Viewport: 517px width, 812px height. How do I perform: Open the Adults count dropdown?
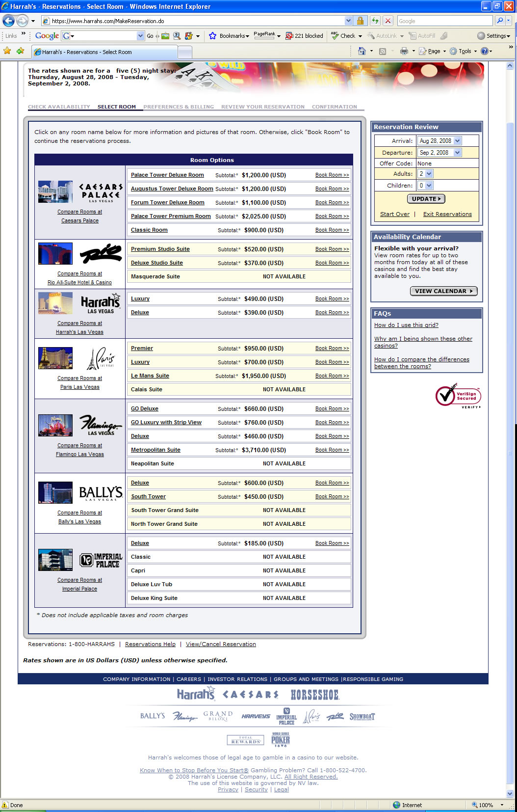pyautogui.click(x=429, y=174)
